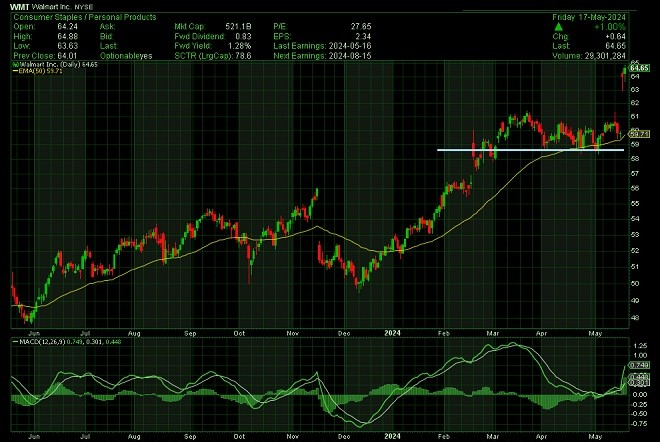Screen dimensions: 660x442
Task: Open Consumer Staples / Personal Products sector label
Action: tap(85, 17)
